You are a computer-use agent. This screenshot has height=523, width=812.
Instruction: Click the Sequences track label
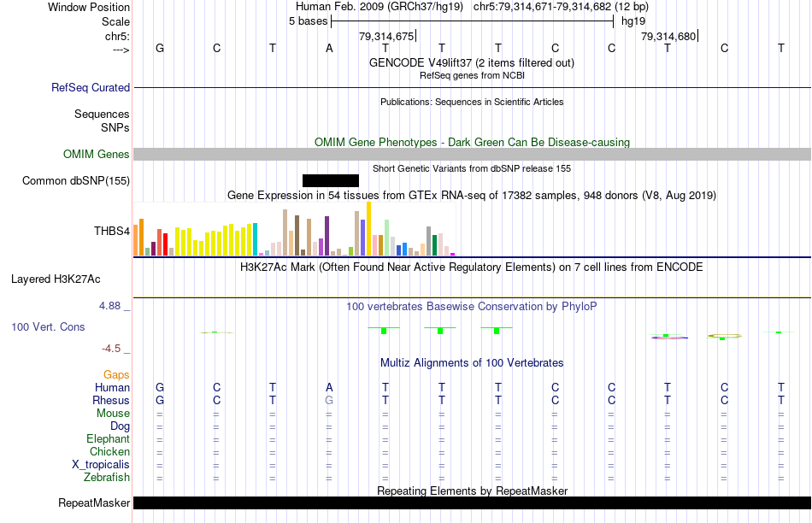click(102, 114)
